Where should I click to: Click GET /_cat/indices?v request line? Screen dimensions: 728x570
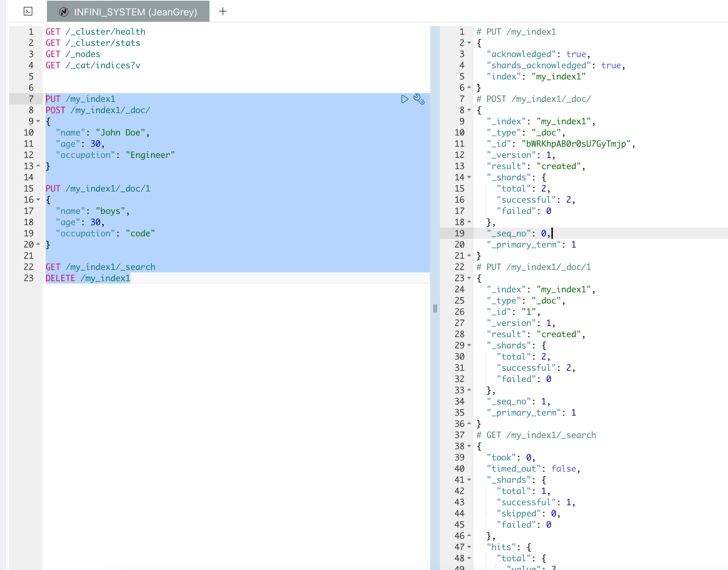pyautogui.click(x=93, y=65)
